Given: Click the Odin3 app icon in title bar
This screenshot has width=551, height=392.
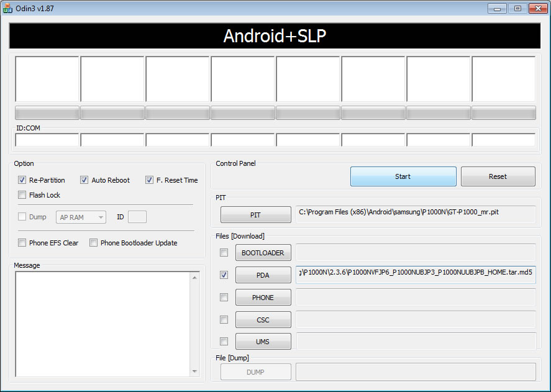Looking at the screenshot, I should [x=7, y=9].
